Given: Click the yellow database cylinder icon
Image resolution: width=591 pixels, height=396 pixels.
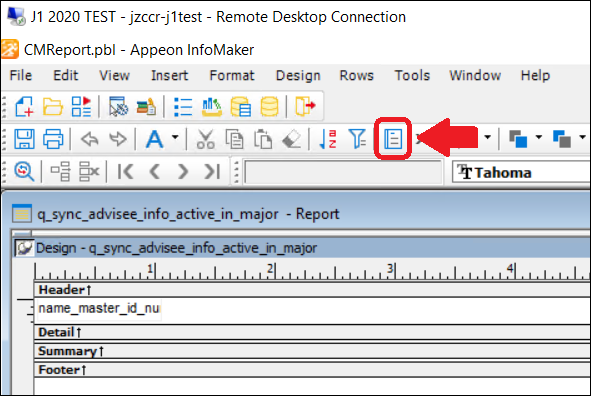Looking at the screenshot, I should pos(269,106).
